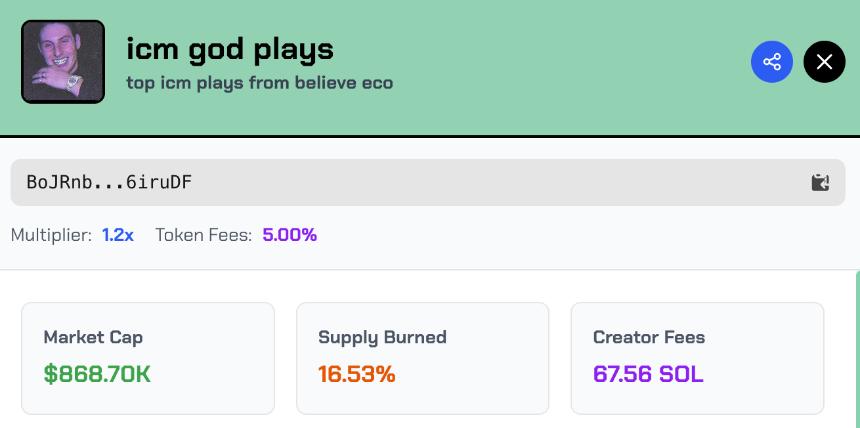Viewport: 860px width, 428px height.
Task: Click the 5.00% token fees value
Action: click(x=290, y=235)
